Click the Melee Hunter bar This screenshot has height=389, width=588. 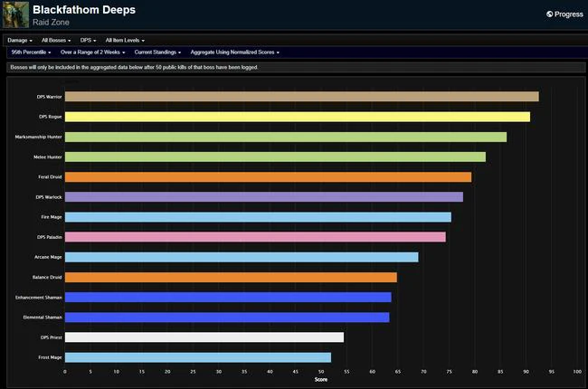(275, 157)
